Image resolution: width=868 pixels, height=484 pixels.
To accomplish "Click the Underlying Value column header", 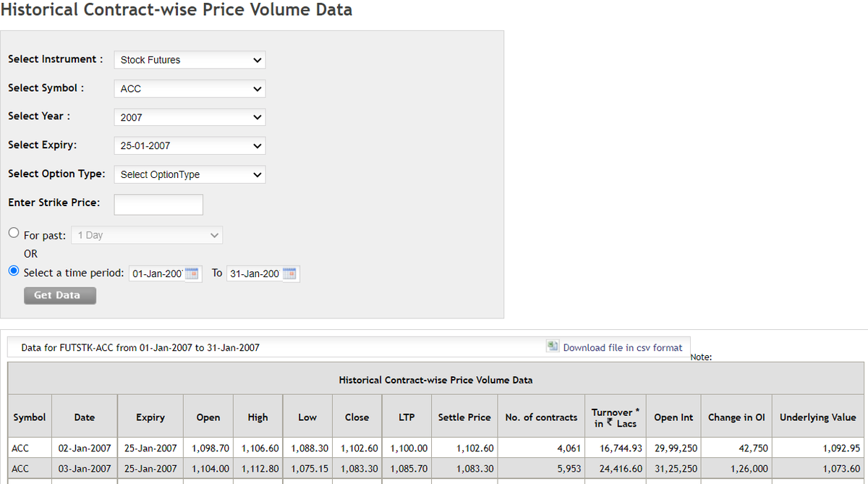I will coord(817,417).
